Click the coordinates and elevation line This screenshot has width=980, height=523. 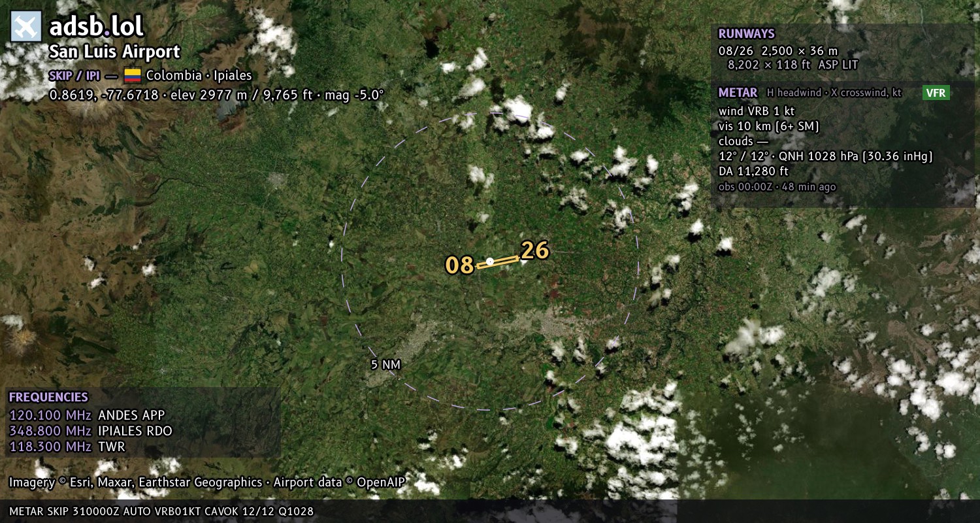click(217, 95)
